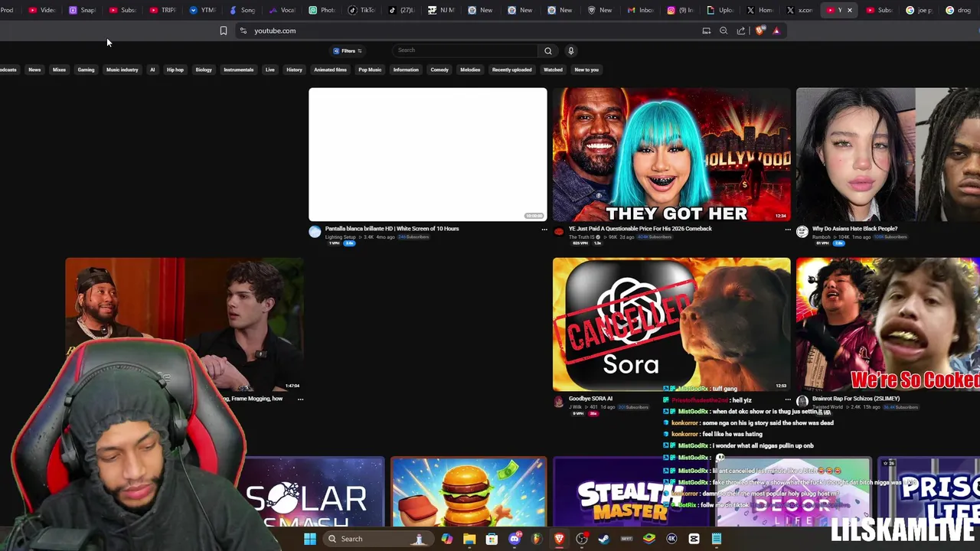Focus the YouTube search field

pos(465,51)
